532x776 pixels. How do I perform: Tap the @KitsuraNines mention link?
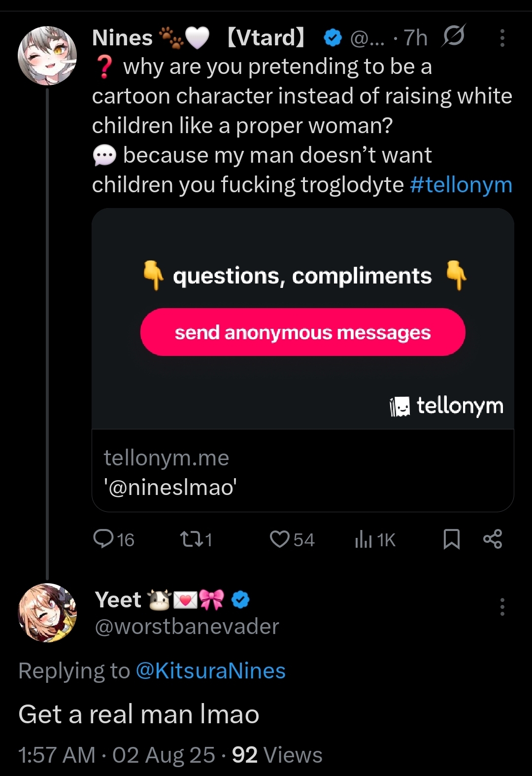(210, 671)
